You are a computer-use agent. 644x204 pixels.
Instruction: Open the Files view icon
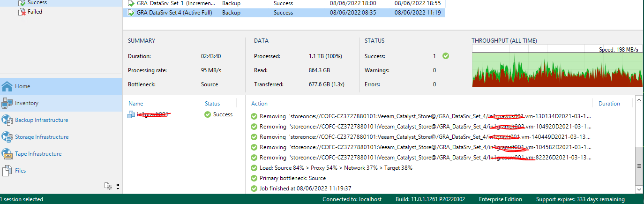(7, 171)
